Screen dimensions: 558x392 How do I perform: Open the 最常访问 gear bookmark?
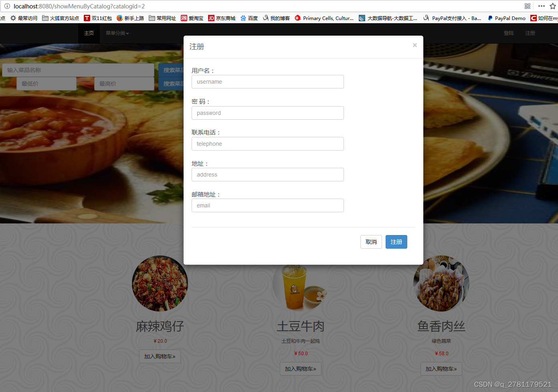(24, 18)
